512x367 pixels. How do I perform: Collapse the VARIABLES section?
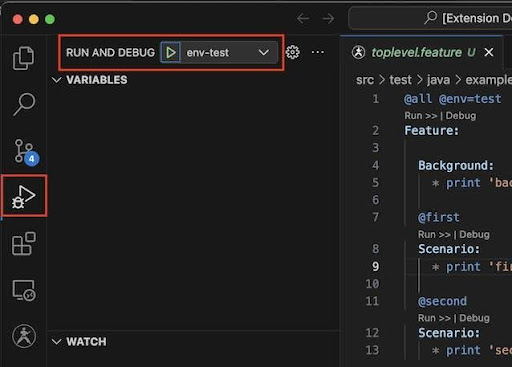[x=90, y=80]
